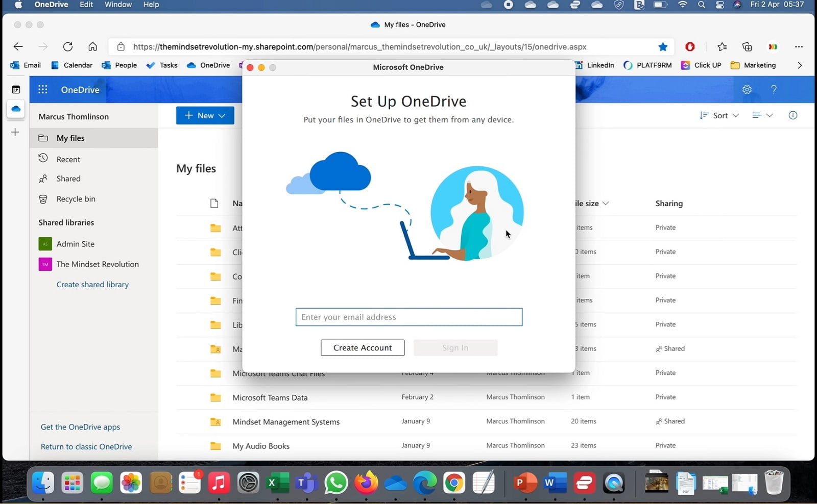This screenshot has width=817, height=504.
Task: Open the Microsoft 365 app launcher grid
Action: click(x=43, y=89)
